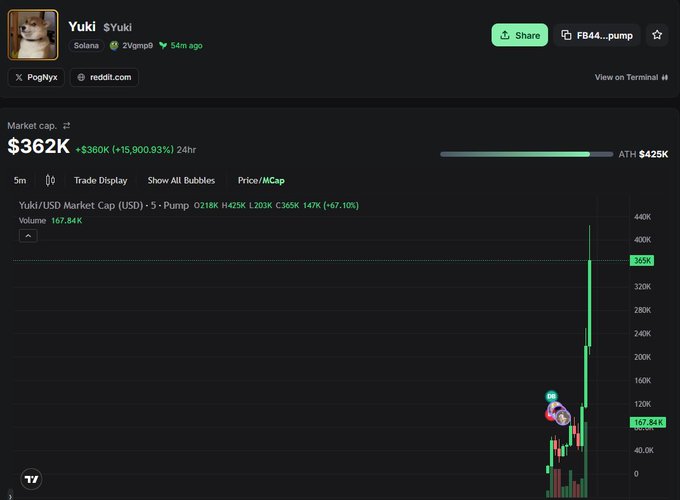The height and width of the screenshot is (500, 680).
Task: Click the ATH $425K progress bar
Action: click(x=526, y=154)
